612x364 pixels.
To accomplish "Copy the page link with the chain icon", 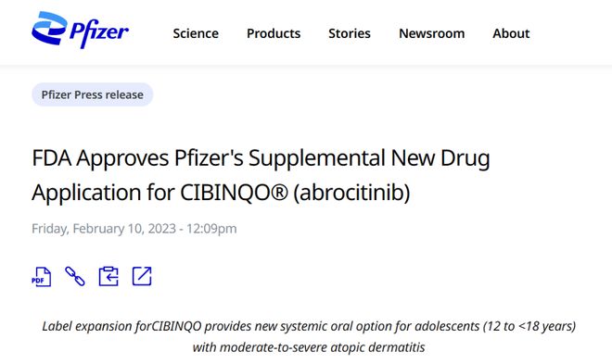I will click(x=75, y=276).
